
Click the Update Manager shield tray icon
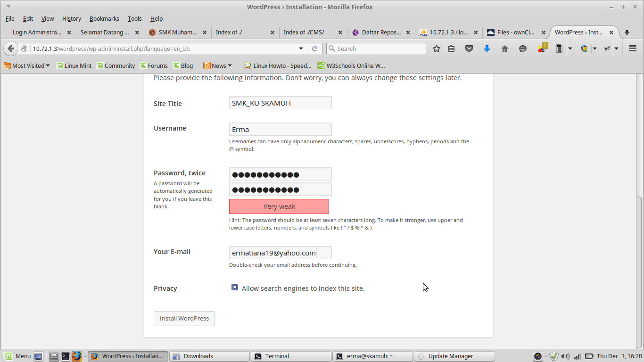click(554, 356)
